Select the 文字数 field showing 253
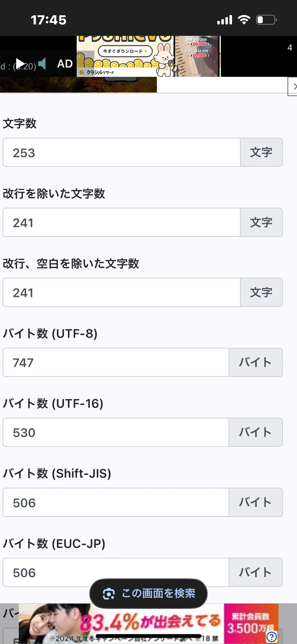 click(122, 153)
